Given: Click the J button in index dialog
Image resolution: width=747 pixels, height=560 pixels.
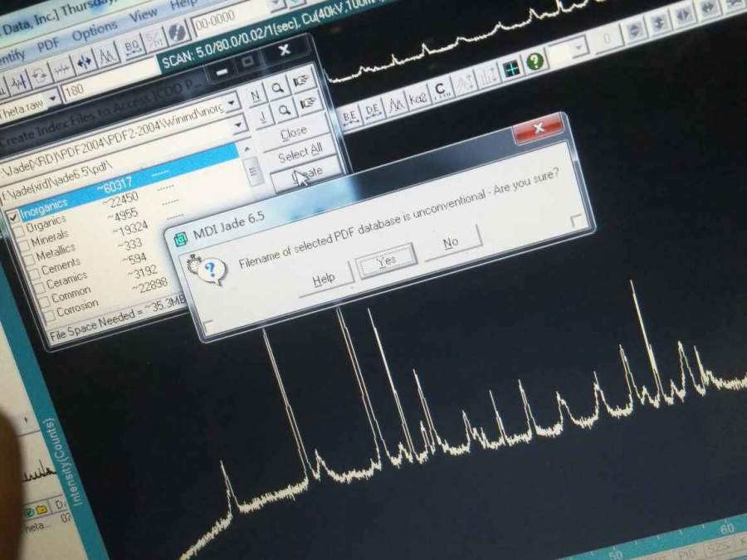Looking at the screenshot, I should pyautogui.click(x=263, y=117).
